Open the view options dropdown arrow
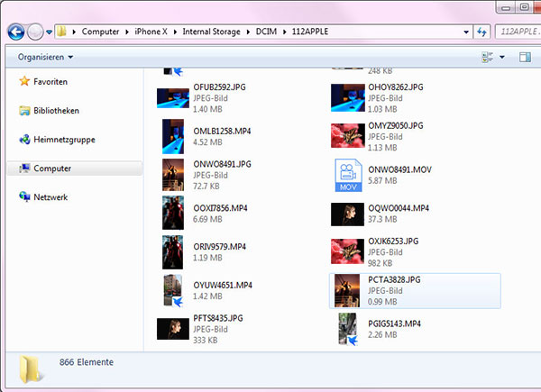This screenshot has height=392, width=541. (x=502, y=58)
